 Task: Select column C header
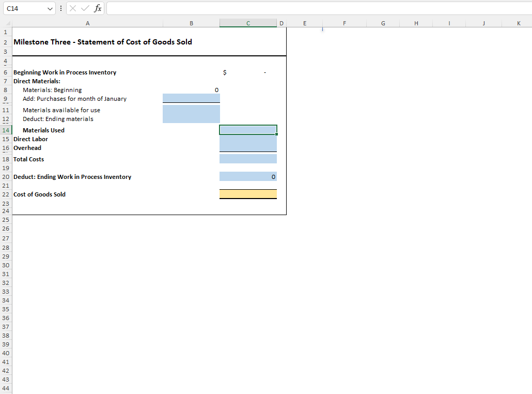(x=248, y=23)
